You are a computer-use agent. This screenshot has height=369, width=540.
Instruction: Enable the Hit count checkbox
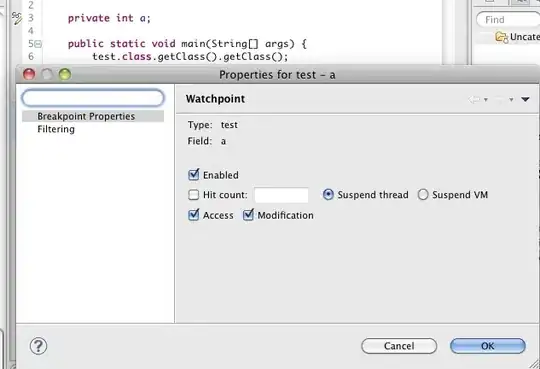[x=194, y=195]
